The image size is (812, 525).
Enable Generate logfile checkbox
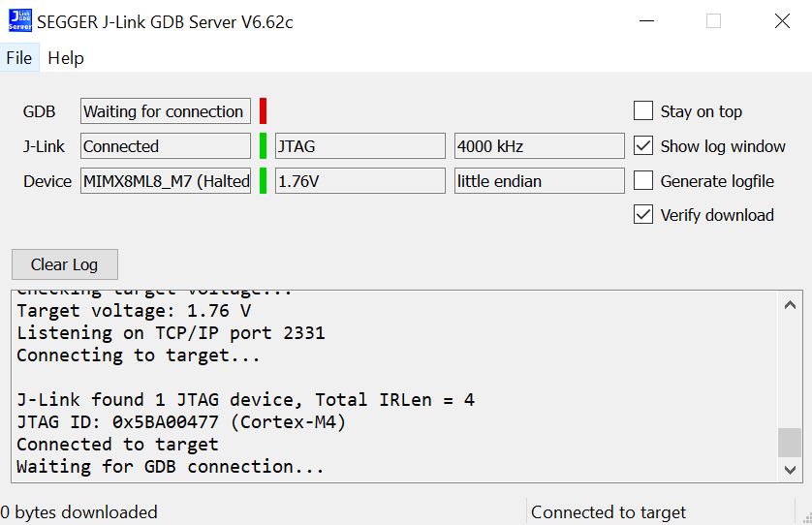[x=643, y=181]
